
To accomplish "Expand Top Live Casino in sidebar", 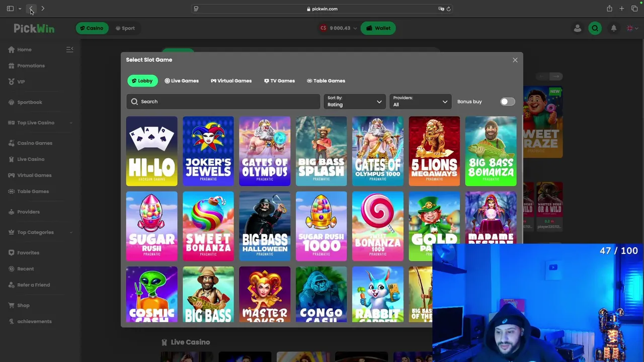I will [70, 123].
